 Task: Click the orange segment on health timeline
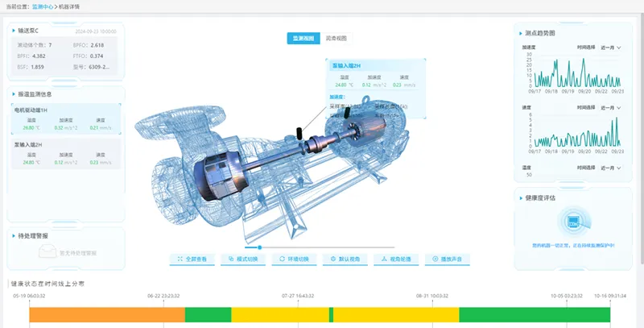106,314
